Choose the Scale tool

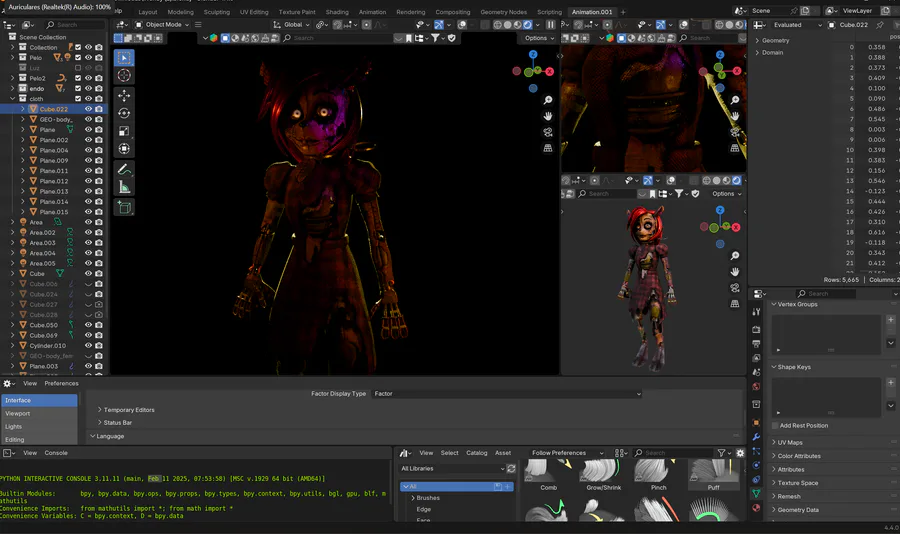point(125,131)
